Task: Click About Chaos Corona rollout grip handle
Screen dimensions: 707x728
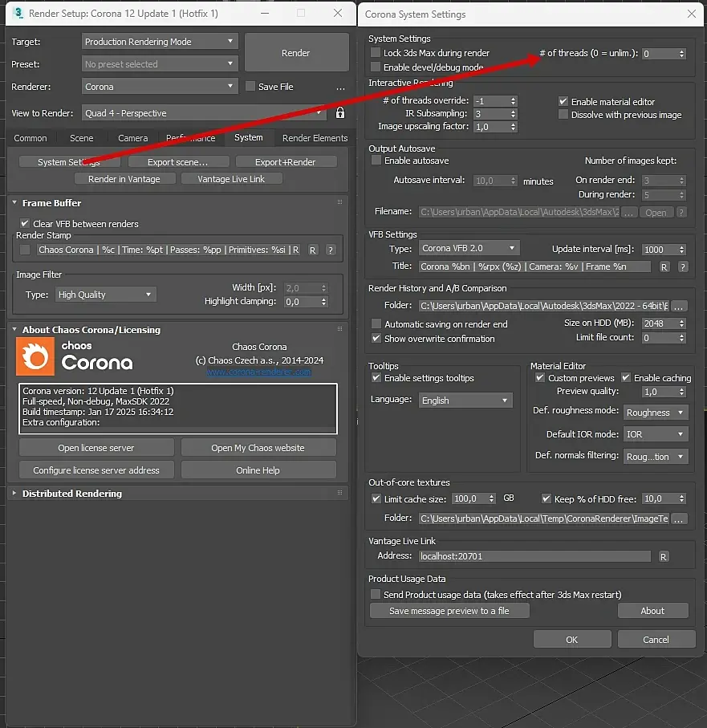Action: point(339,329)
